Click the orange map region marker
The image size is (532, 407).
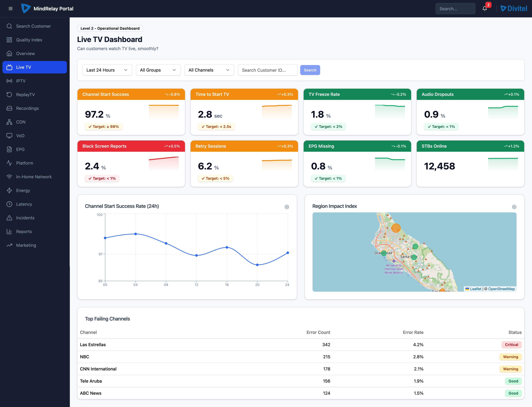click(396, 228)
